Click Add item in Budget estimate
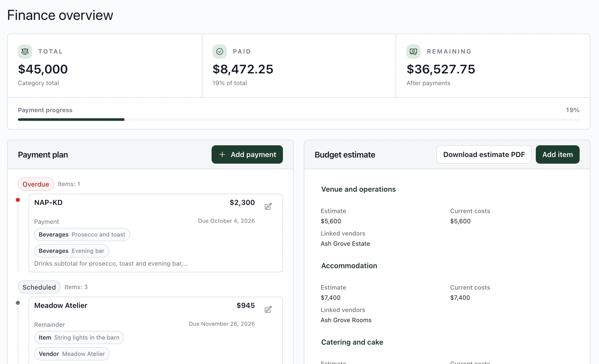Viewport: 599px width, 364px height. (x=557, y=154)
